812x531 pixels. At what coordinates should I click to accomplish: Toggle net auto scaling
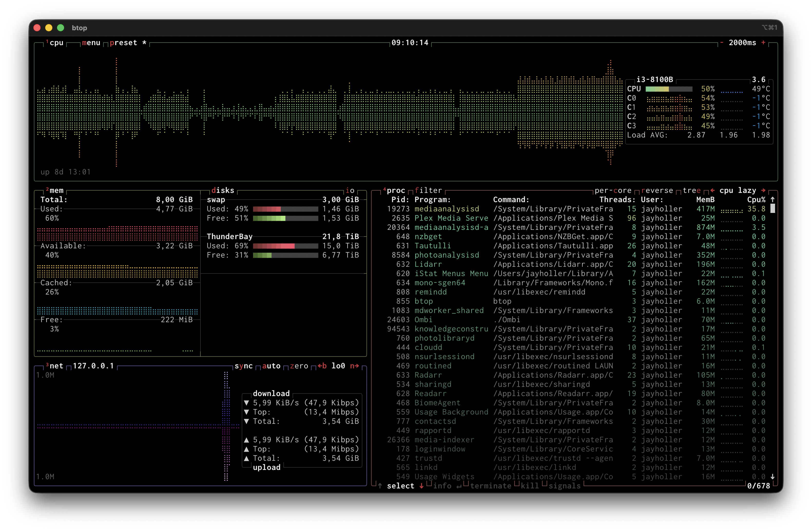tap(271, 366)
